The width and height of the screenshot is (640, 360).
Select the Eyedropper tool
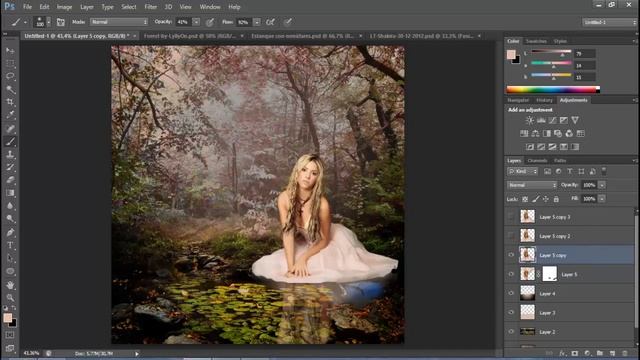tap(10, 115)
